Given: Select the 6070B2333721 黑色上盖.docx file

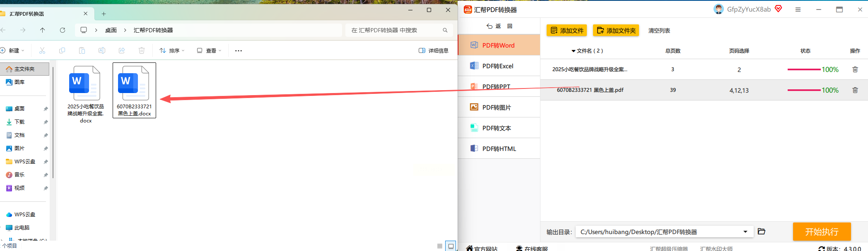Looking at the screenshot, I should 134,90.
